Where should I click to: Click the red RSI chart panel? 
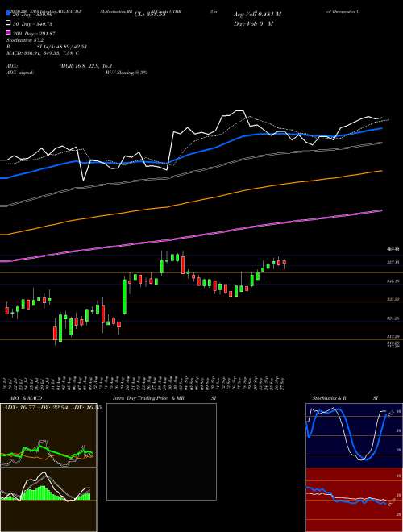[x=354, y=500]
